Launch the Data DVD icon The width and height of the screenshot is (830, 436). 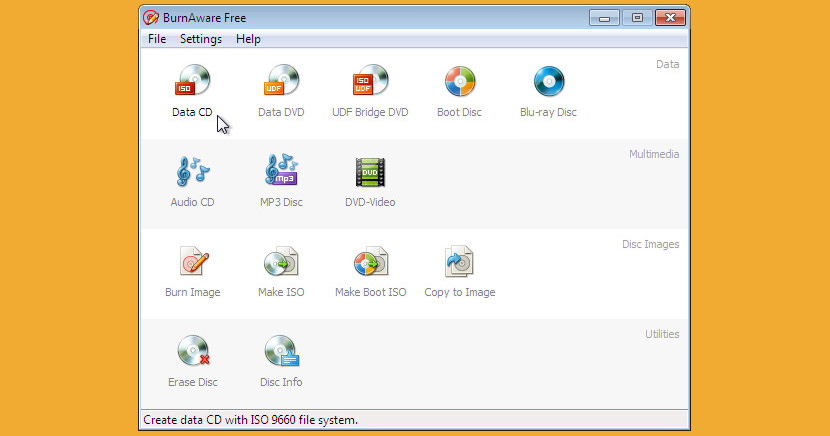[x=282, y=80]
